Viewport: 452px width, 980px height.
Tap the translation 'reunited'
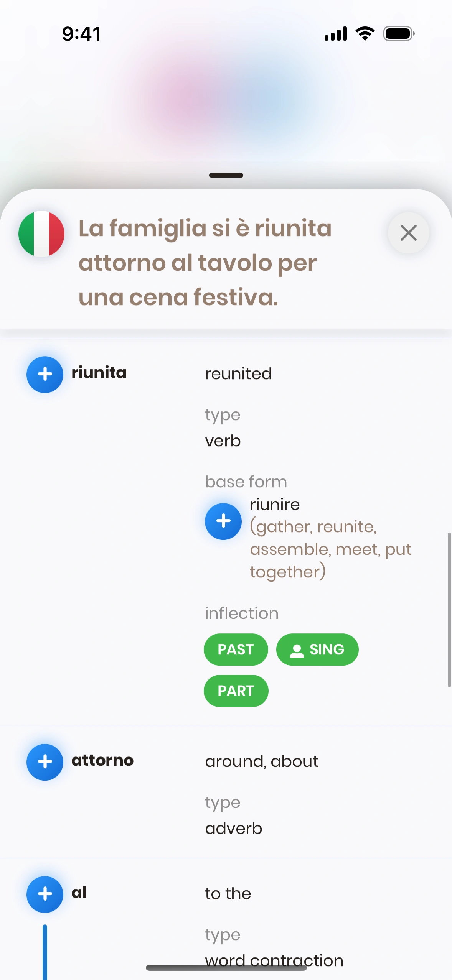pos(238,374)
